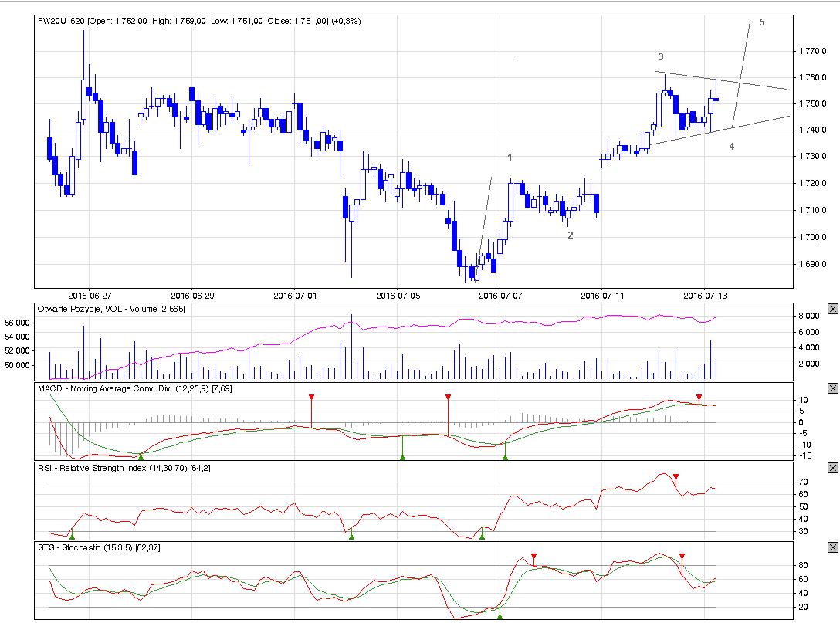Click the leftmost red sell marker in MACD
This screenshot has width=840, height=623.
point(311,398)
